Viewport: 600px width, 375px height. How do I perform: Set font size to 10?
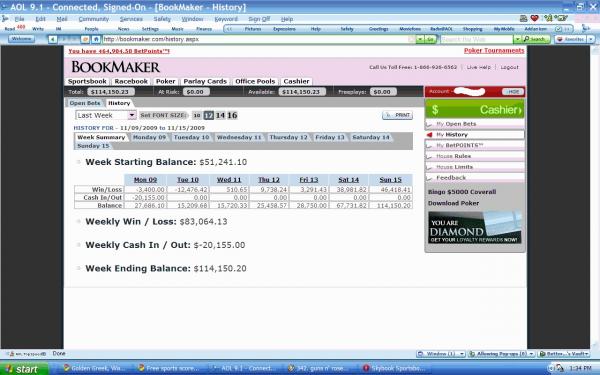tap(197, 115)
